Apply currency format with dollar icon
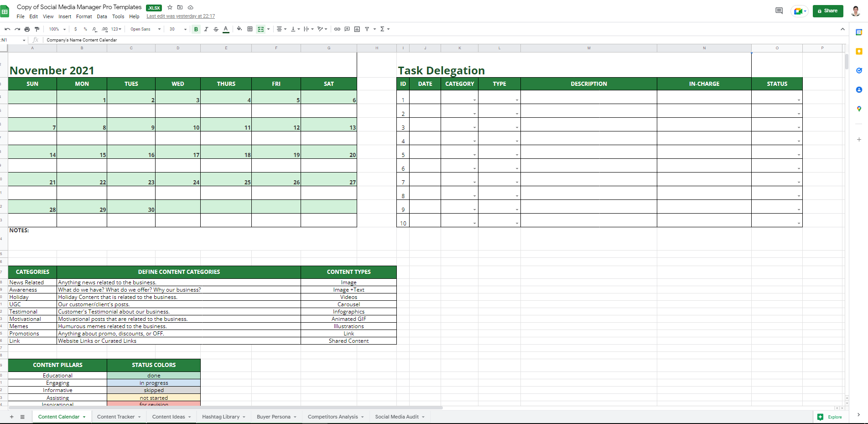Viewport: 868px width, 424px height. point(76,29)
